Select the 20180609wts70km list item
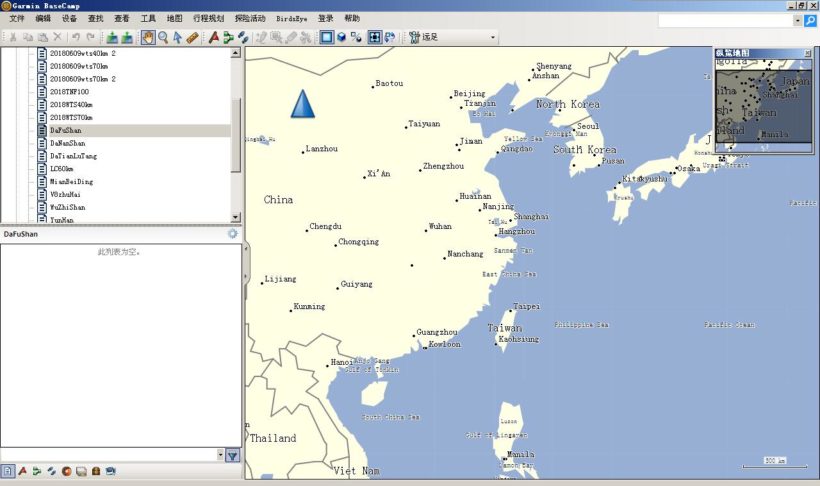Image resolution: width=820 pixels, height=486 pixels. (78, 66)
